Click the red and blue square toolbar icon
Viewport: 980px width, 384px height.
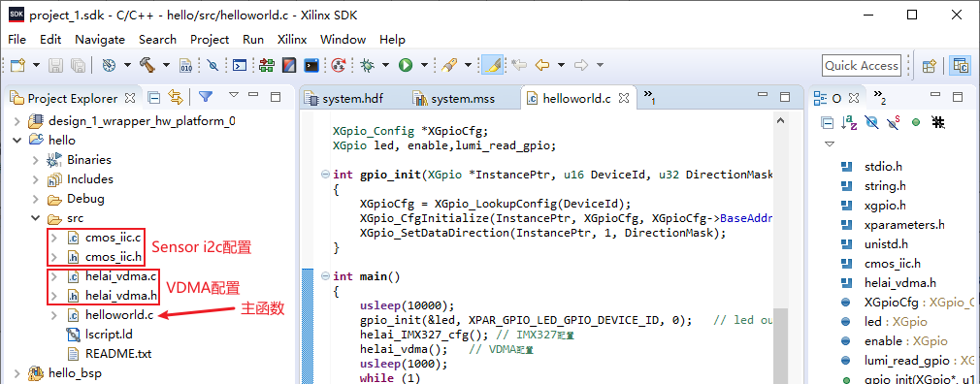point(289,65)
